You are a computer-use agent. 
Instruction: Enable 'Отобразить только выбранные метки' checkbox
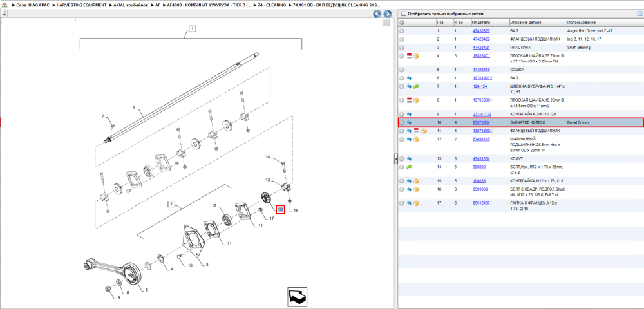(x=403, y=14)
